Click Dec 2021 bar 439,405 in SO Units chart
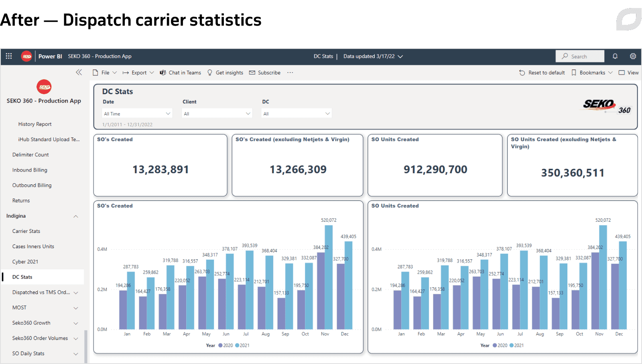The height and width of the screenshot is (364, 642). point(623,285)
